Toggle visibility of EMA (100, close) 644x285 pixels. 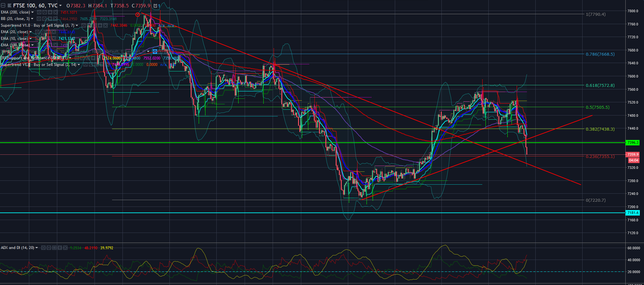tap(39, 45)
